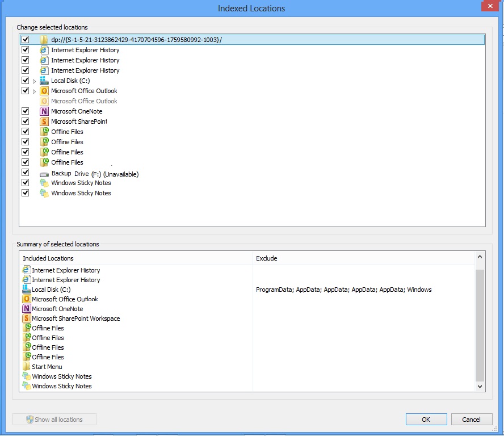
Task: Expand the Microsoft Office Outlook tree node
Action: click(35, 91)
